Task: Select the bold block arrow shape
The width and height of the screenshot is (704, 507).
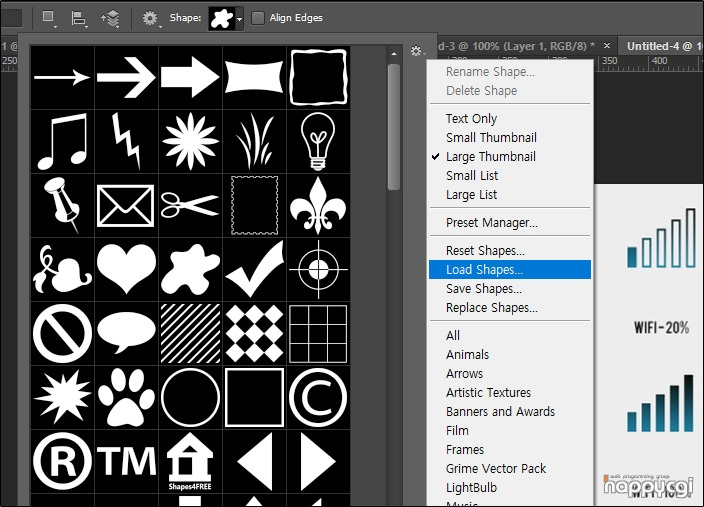Action: coord(190,77)
